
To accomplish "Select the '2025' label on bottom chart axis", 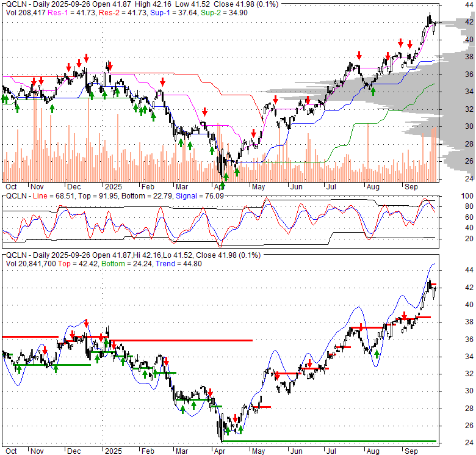I will pos(114,451).
